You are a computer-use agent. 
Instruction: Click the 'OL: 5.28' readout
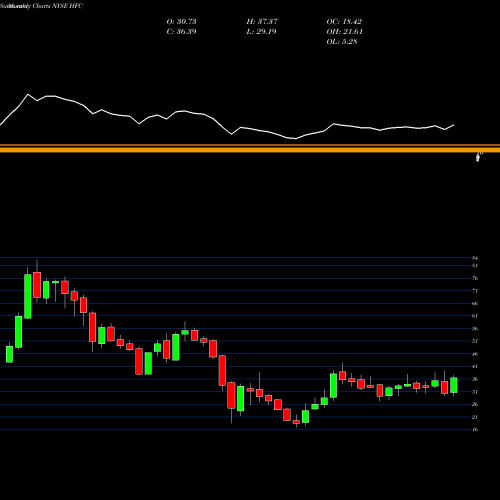click(342, 41)
